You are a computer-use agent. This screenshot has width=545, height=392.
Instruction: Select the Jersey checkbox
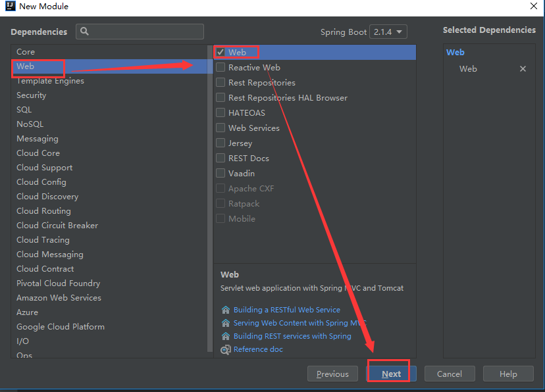(221, 143)
